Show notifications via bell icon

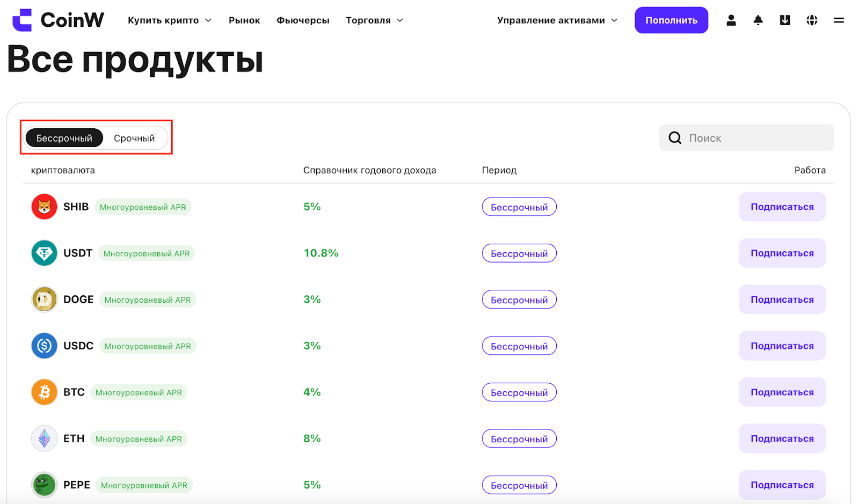[758, 20]
